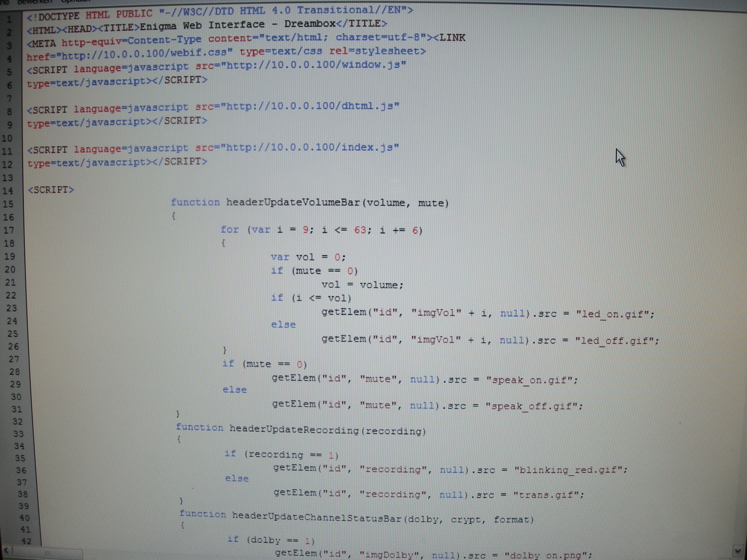Click line number 33 in the gutter
This screenshot has height=560, width=747.
18,434
